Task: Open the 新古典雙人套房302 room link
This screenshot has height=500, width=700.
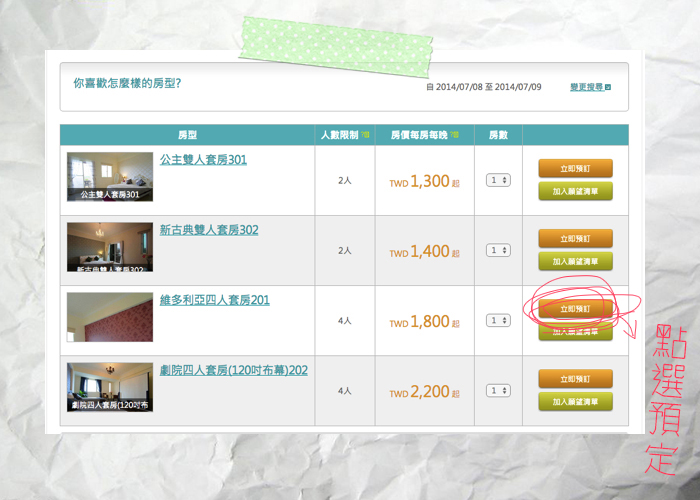Action: pyautogui.click(x=209, y=229)
